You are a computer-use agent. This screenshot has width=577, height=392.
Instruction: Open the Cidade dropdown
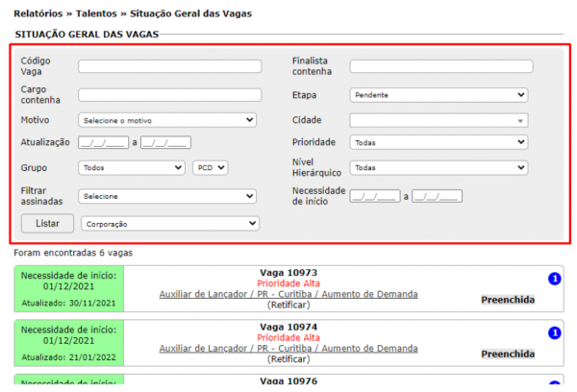click(439, 120)
